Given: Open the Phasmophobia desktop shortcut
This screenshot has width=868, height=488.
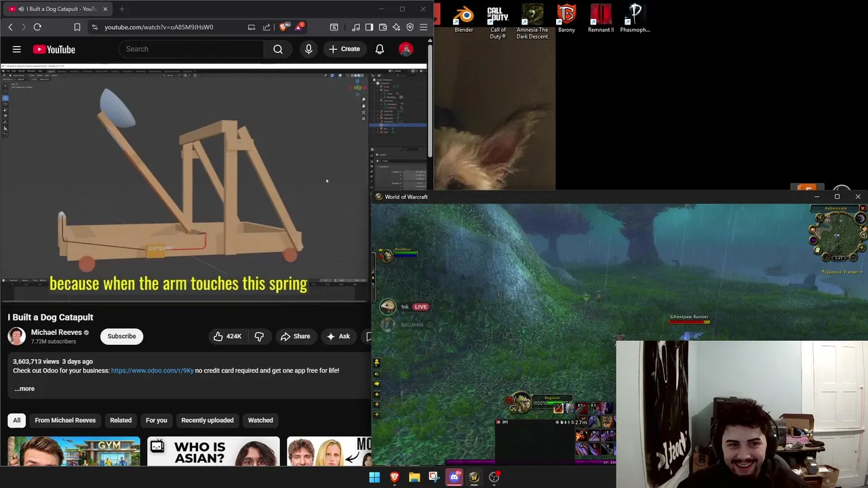Looking at the screenshot, I should [x=635, y=19].
